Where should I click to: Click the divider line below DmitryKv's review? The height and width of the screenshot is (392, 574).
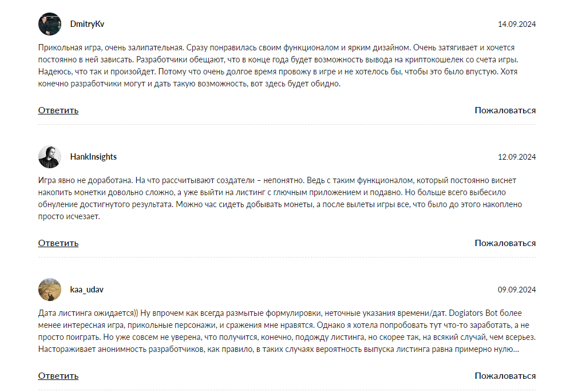(287, 124)
